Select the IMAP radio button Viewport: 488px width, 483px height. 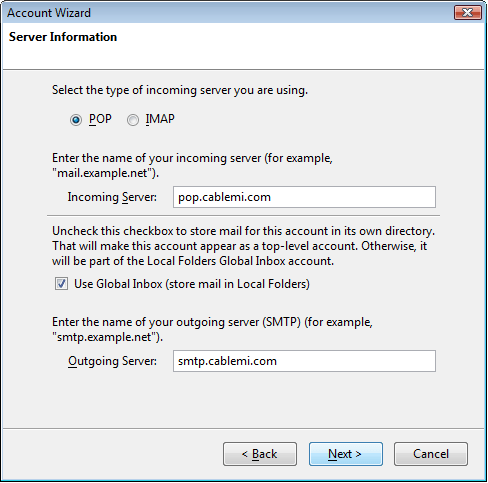coord(133,120)
